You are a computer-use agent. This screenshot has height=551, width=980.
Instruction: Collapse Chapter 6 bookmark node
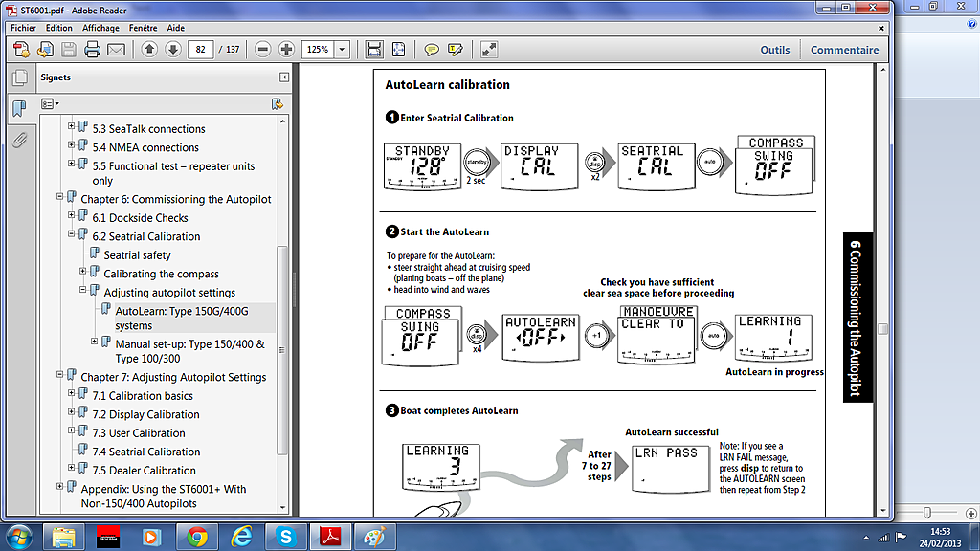coord(60,196)
